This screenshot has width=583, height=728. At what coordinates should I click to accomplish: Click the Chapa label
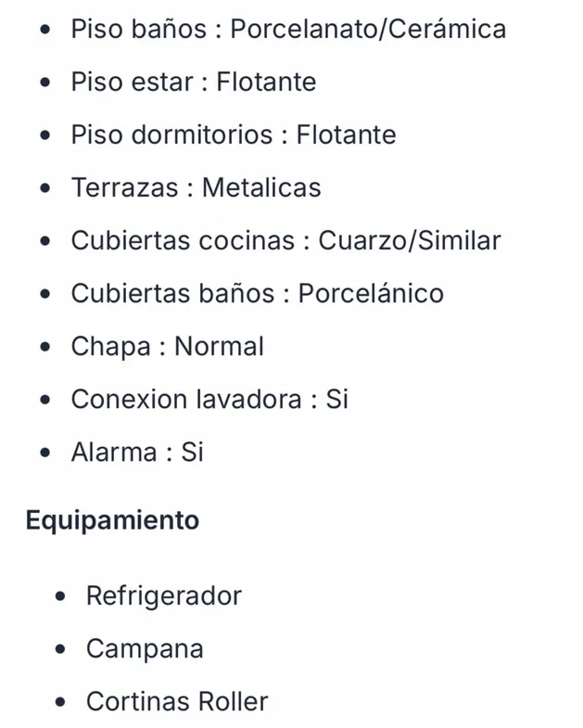click(110, 347)
